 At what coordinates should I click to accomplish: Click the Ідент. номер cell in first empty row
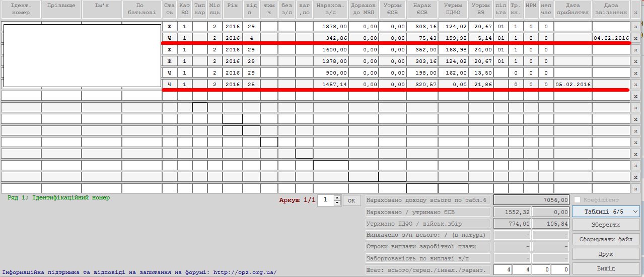21,96
